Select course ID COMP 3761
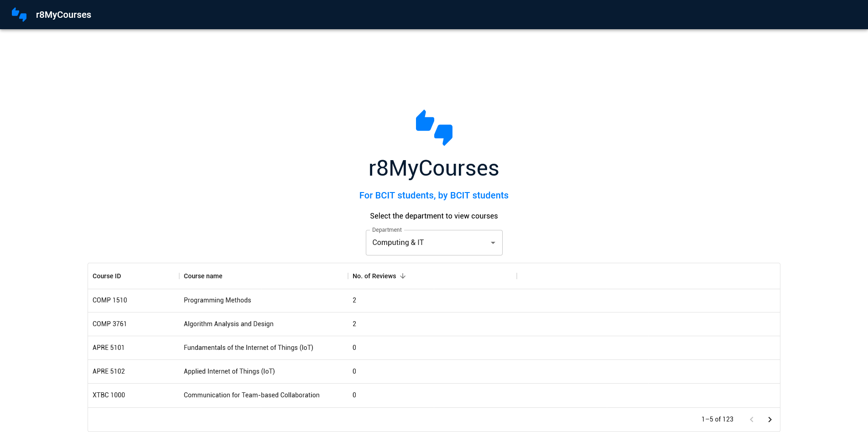 [x=110, y=324]
